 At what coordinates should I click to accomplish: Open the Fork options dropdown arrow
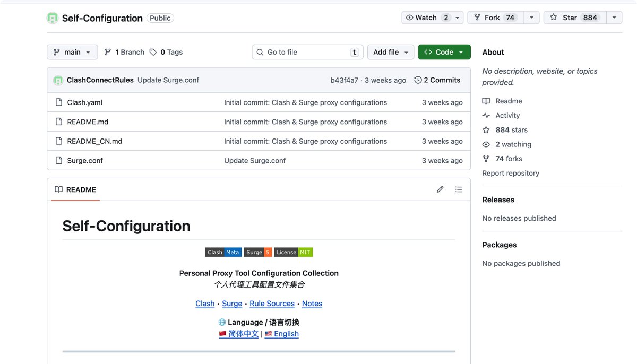(531, 18)
